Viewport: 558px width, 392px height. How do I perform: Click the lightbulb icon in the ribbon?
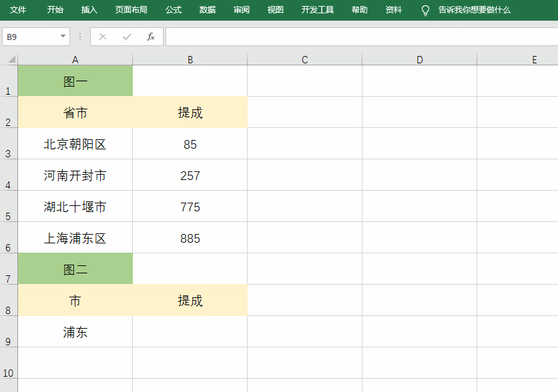425,10
